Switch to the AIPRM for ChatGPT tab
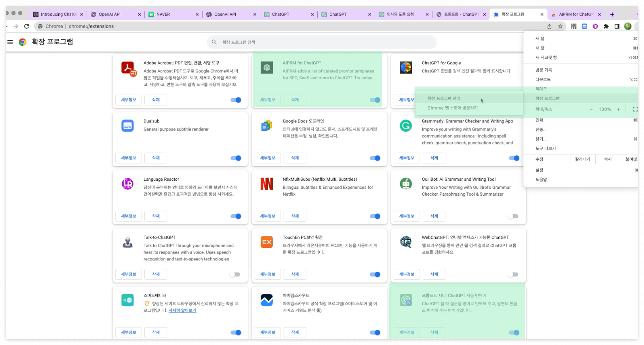The image size is (644, 345). point(576,14)
